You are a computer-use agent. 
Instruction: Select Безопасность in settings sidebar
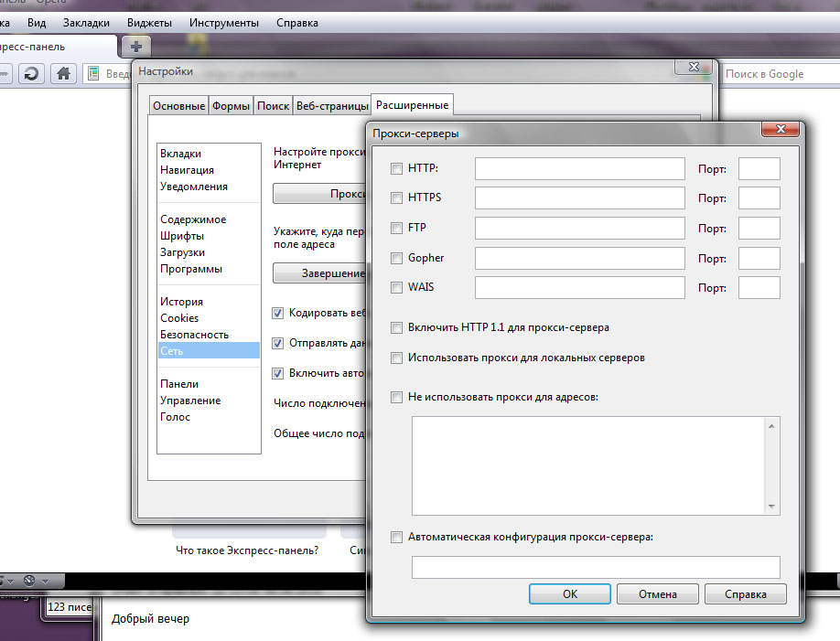click(x=194, y=335)
